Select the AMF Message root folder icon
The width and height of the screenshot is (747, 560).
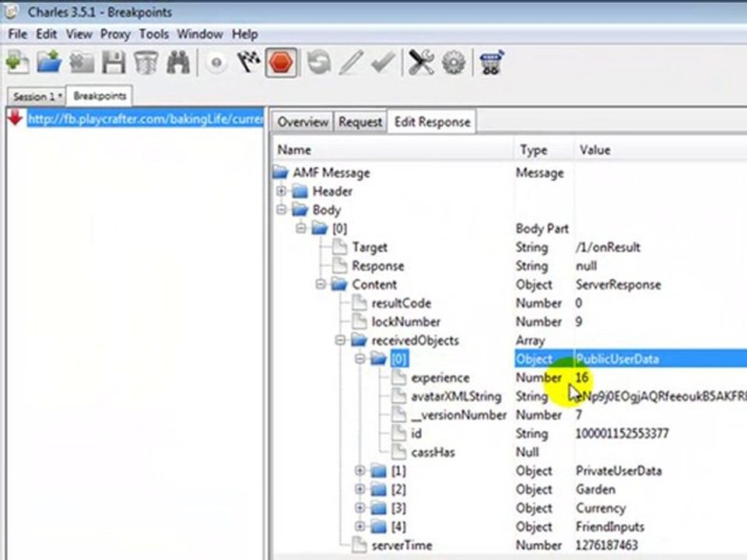tap(281, 173)
